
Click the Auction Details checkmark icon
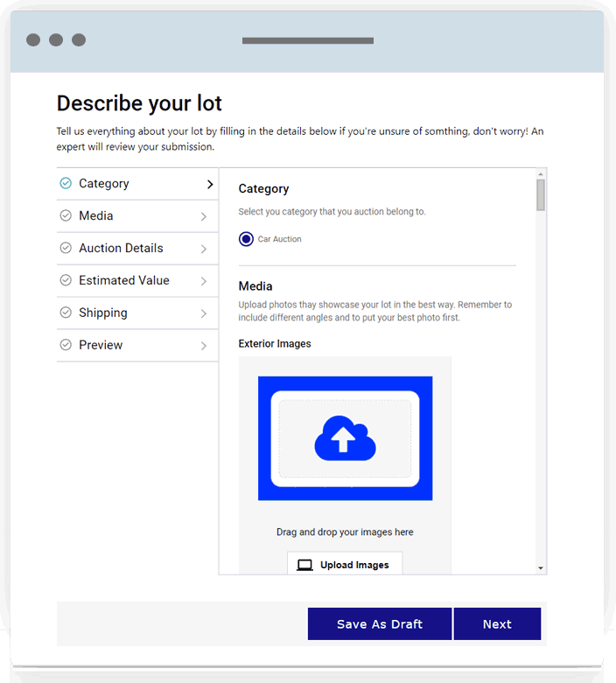point(66,248)
